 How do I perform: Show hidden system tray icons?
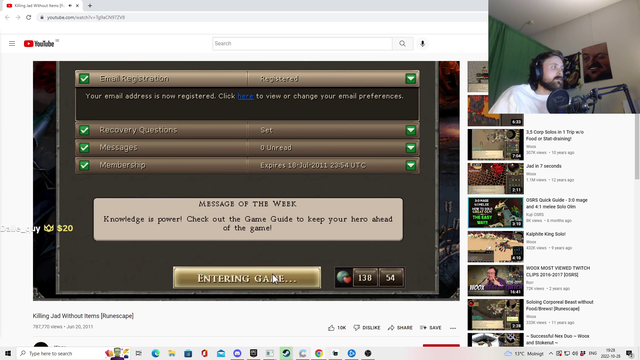coord(551,353)
